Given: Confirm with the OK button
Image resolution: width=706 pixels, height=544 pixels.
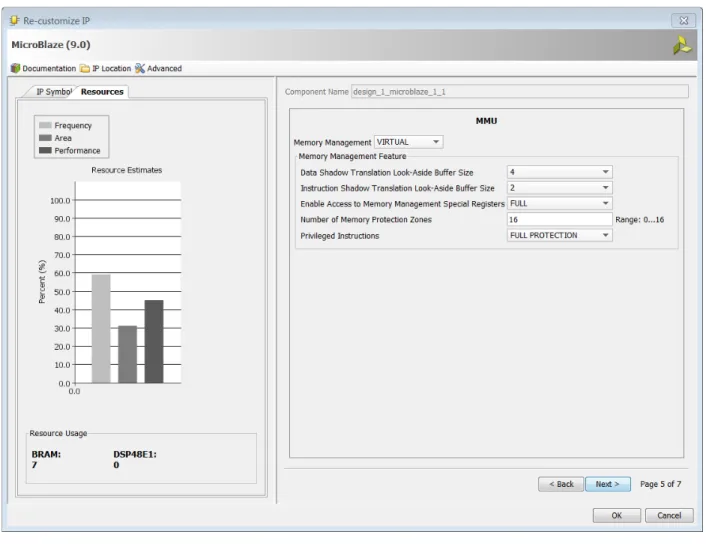Looking at the screenshot, I should click(x=616, y=515).
